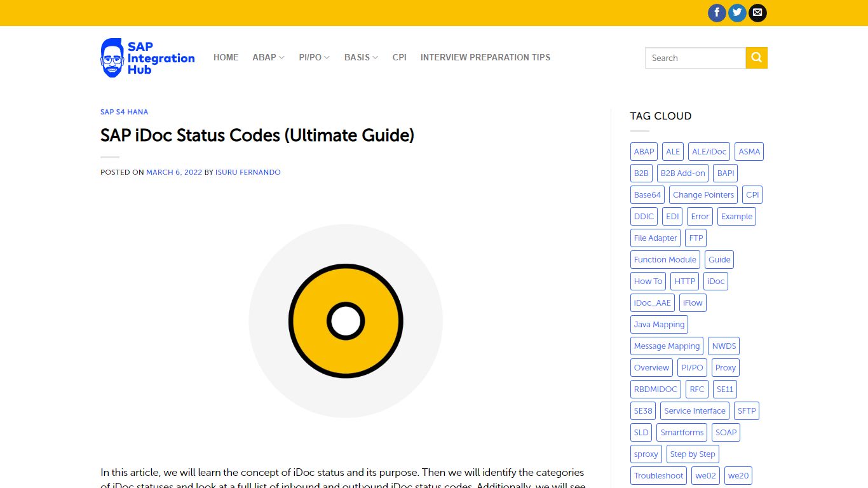This screenshot has height=488, width=868.
Task: Open author Isuru Fernando link
Action: click(x=248, y=172)
